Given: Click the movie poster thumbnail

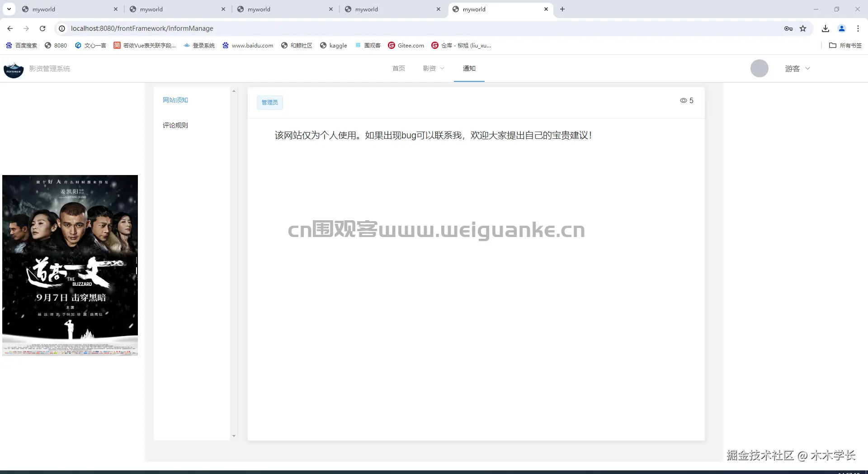Looking at the screenshot, I should tap(70, 265).
